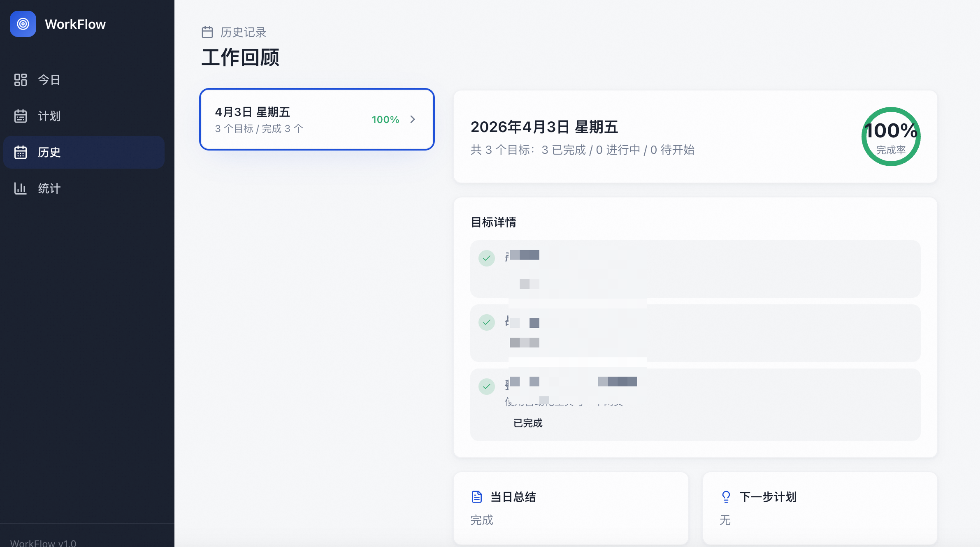Toggle the second goal's green checkmark

[486, 322]
